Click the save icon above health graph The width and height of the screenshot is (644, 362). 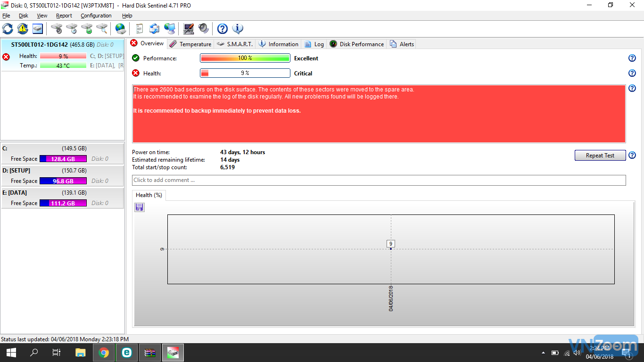point(140,207)
